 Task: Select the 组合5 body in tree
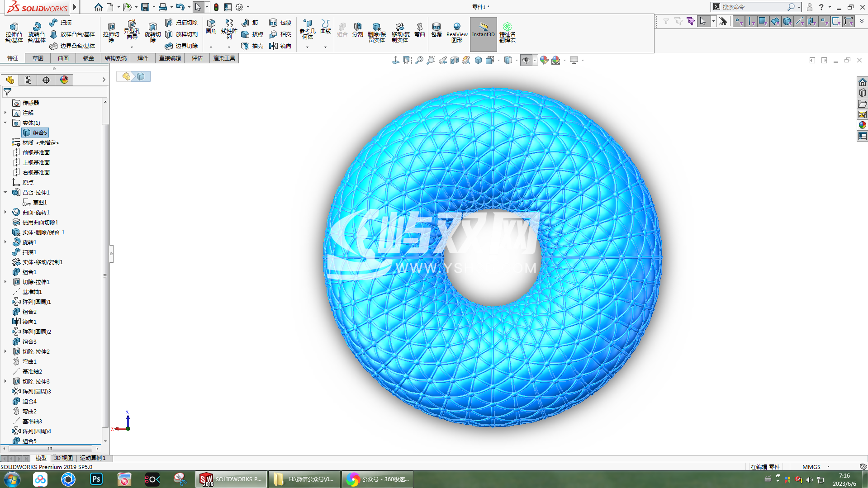[x=35, y=133]
